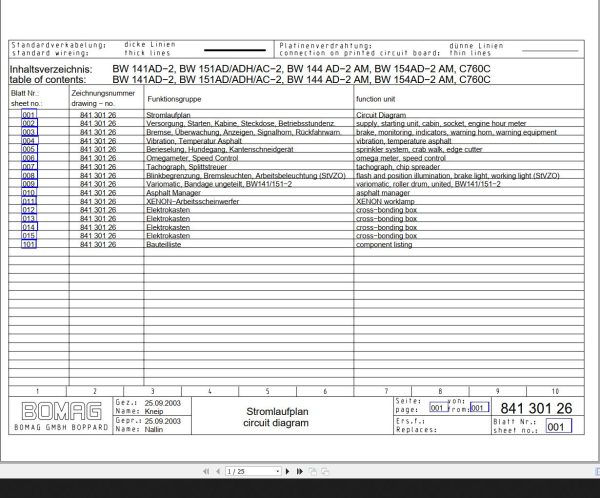This screenshot has height=498, width=600.
Task: Click the 'Blatt Nr. sheet no.' 001 box
Action: (559, 426)
